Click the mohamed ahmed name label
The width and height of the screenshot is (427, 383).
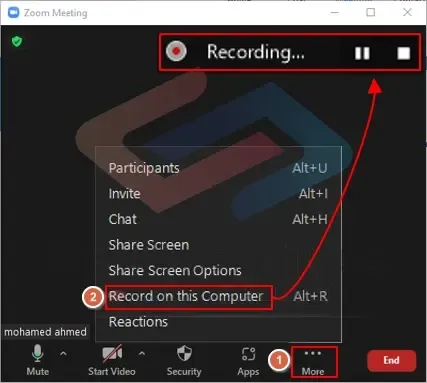(45, 332)
